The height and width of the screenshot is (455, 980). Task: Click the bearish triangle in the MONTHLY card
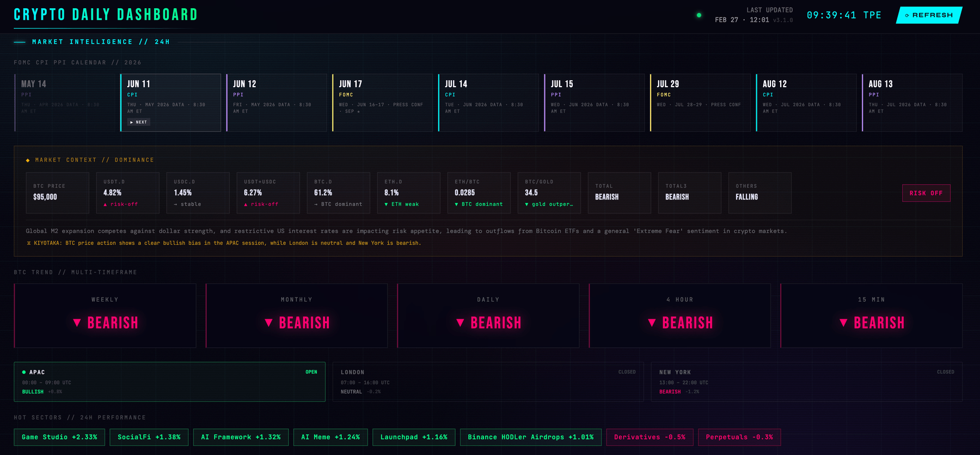pyautogui.click(x=268, y=323)
